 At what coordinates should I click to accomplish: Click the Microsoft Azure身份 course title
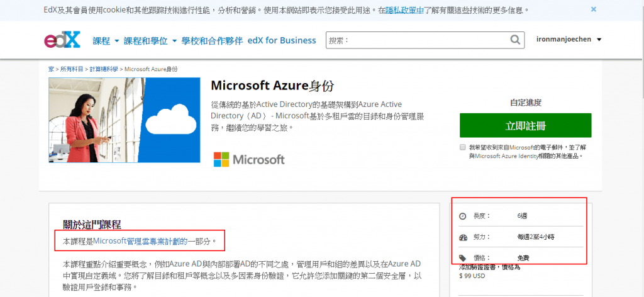point(272,86)
